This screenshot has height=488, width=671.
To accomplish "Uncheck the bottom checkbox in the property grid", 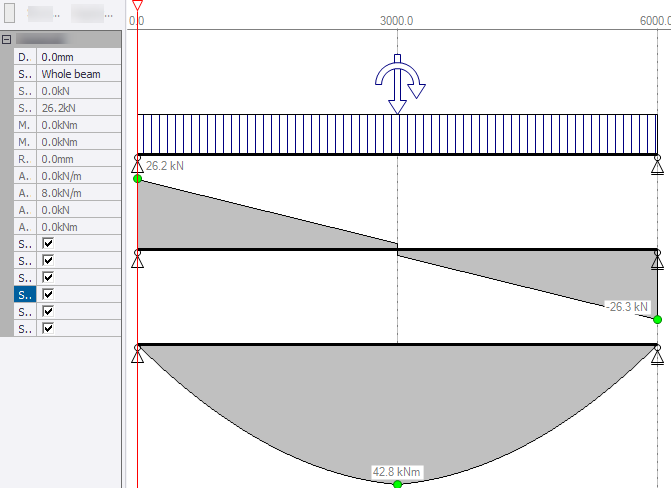I will 47,329.
